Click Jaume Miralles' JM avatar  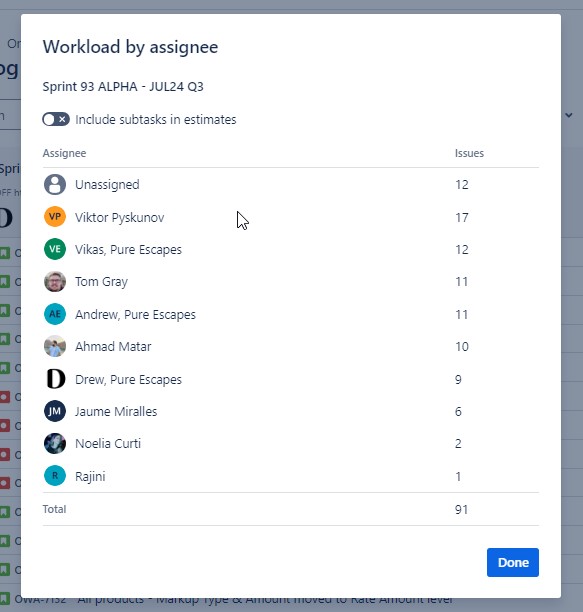point(55,411)
